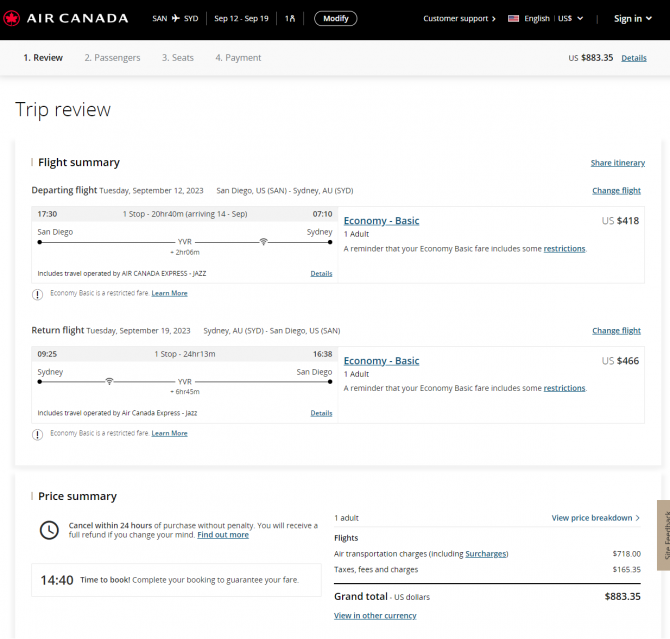Click the Grand total $883.35 amount
670x639 pixels.
[623, 597]
